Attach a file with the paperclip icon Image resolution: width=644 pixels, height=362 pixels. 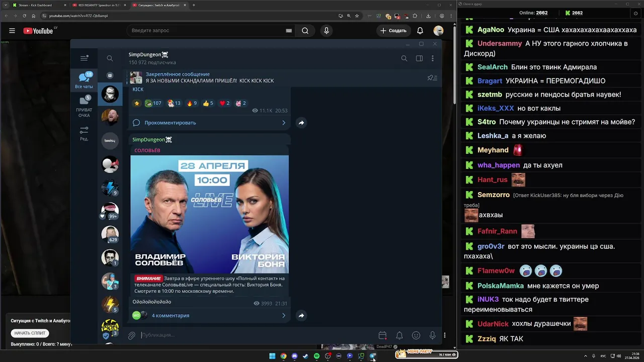click(x=131, y=335)
